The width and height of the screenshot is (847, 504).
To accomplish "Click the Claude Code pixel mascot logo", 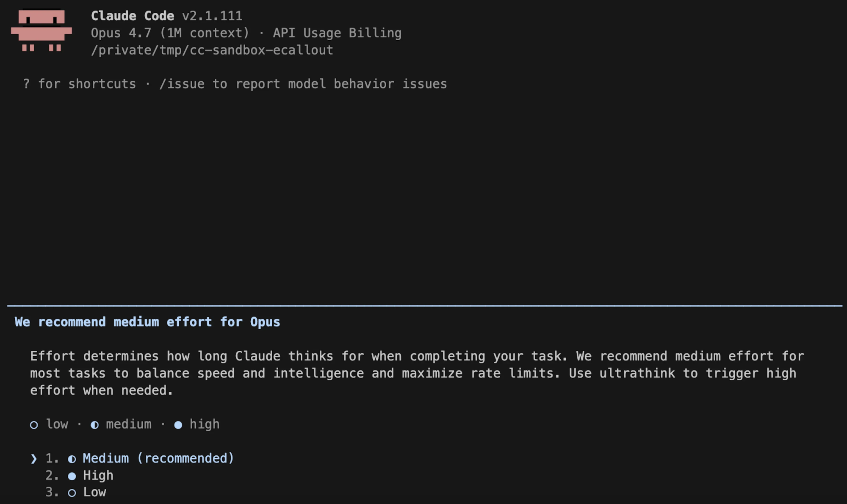I will [x=41, y=30].
